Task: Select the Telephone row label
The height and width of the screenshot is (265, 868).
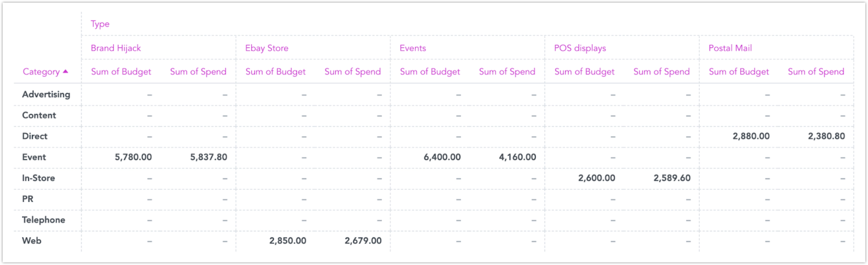Action: (x=43, y=220)
